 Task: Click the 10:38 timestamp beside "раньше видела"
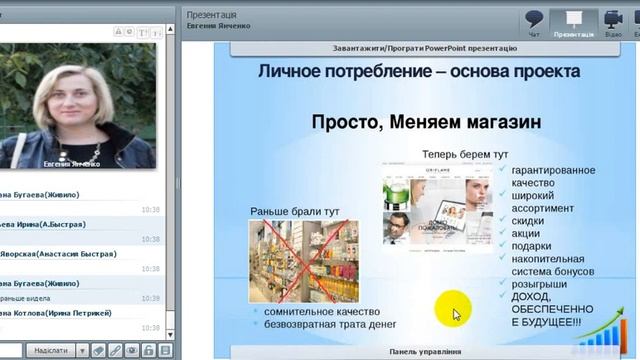[150, 298]
